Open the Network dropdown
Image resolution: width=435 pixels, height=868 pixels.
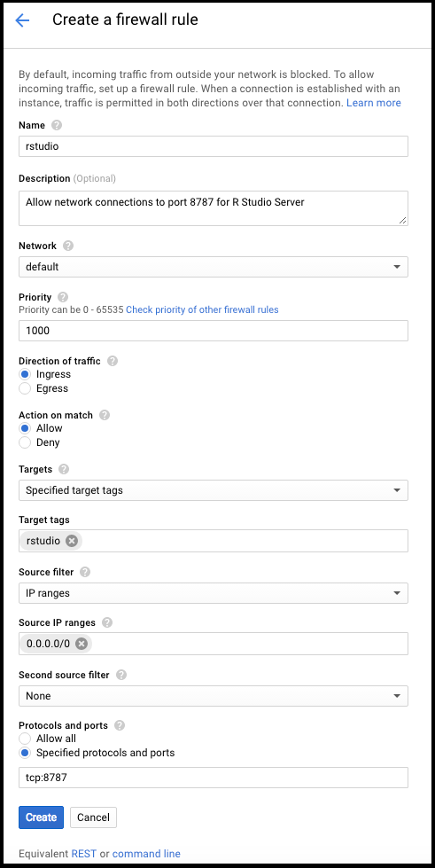214,267
